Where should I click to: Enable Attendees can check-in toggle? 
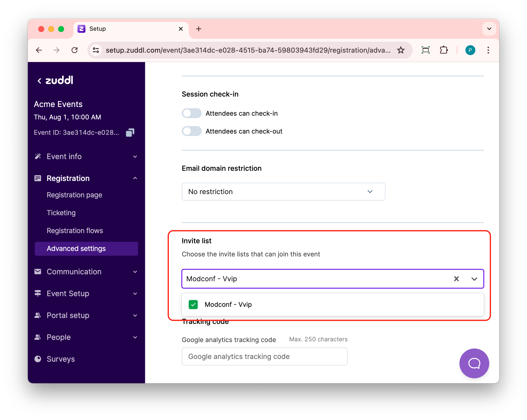coord(191,113)
